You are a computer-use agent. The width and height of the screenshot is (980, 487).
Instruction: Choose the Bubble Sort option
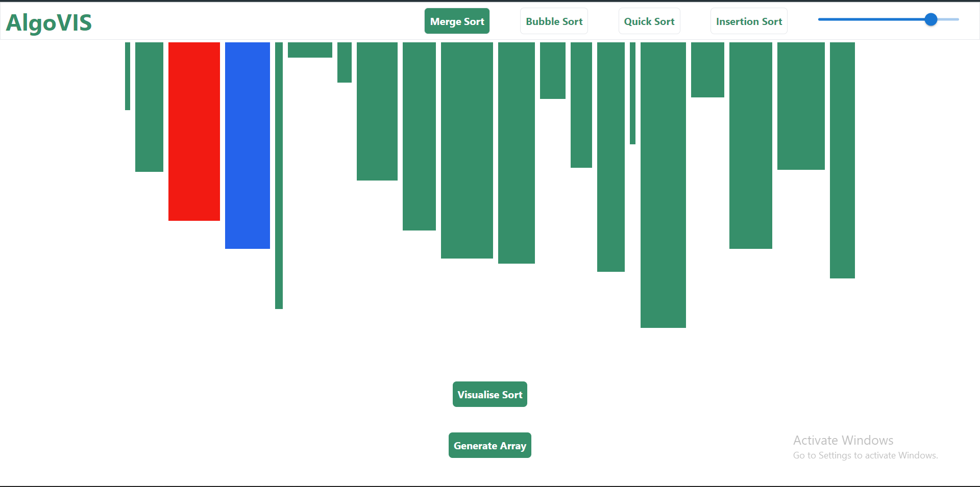click(x=554, y=21)
